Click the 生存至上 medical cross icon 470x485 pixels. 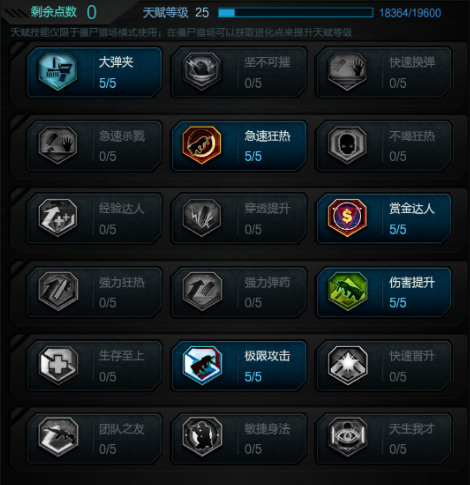(58, 365)
